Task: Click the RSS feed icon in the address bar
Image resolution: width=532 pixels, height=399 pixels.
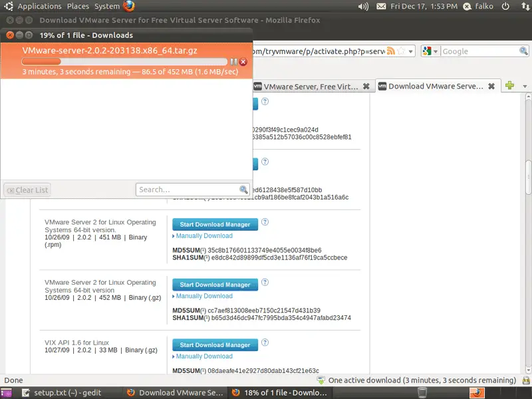Action: [391, 51]
